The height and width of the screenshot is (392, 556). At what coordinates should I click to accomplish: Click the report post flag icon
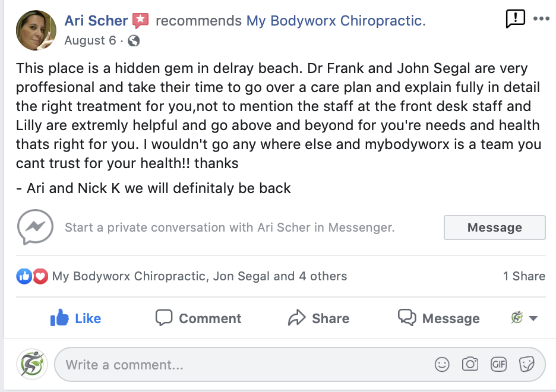click(x=515, y=19)
